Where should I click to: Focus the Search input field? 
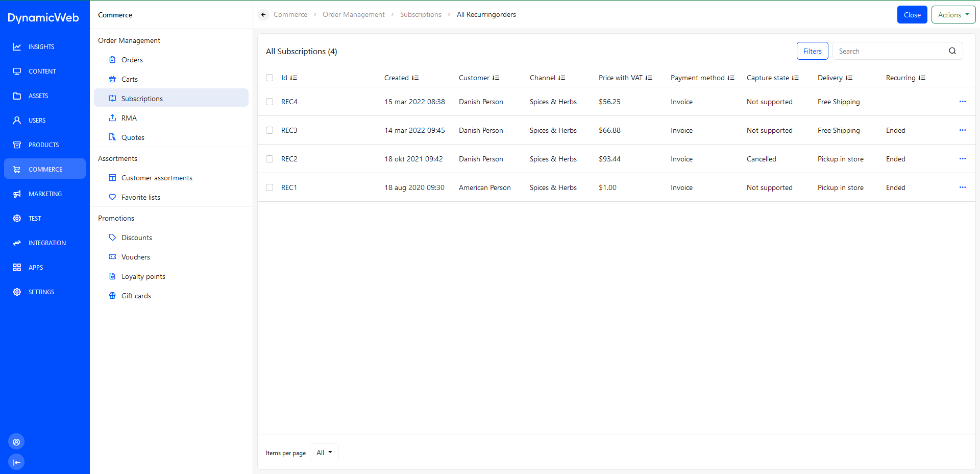(891, 51)
